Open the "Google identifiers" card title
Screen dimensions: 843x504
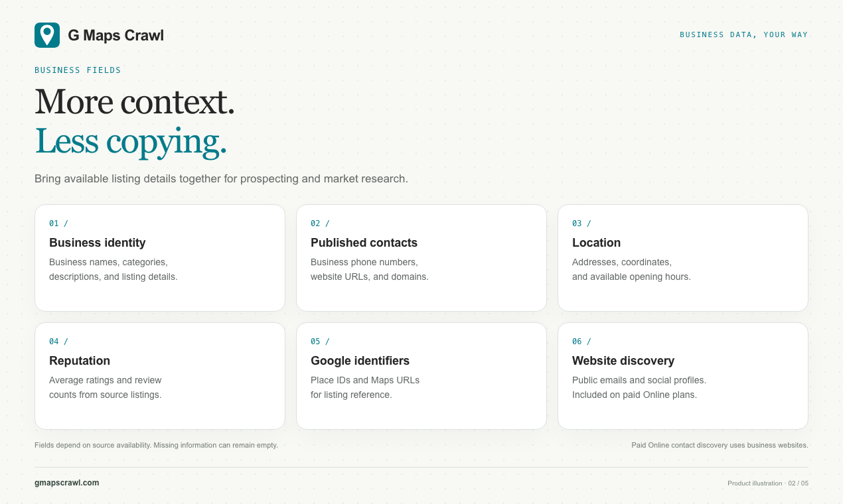tap(360, 361)
